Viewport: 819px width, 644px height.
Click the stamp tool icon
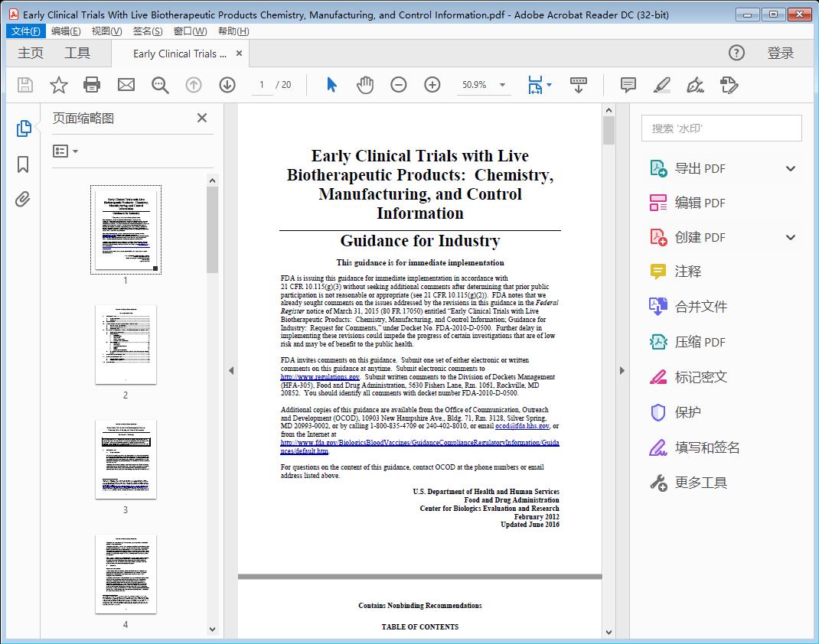click(729, 85)
